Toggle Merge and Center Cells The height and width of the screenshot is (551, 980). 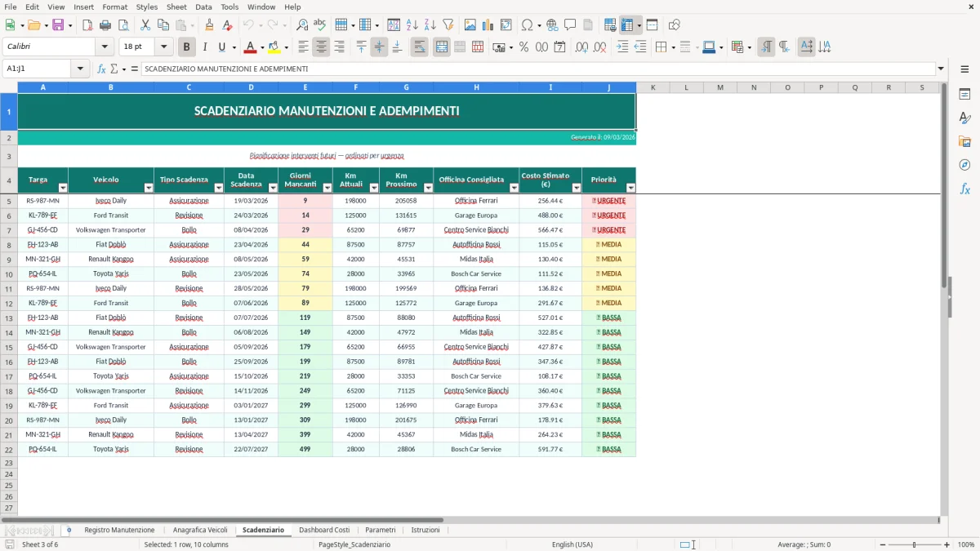442,47
